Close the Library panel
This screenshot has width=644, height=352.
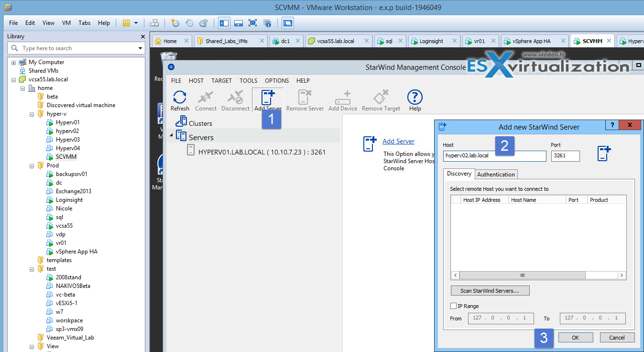coord(142,36)
